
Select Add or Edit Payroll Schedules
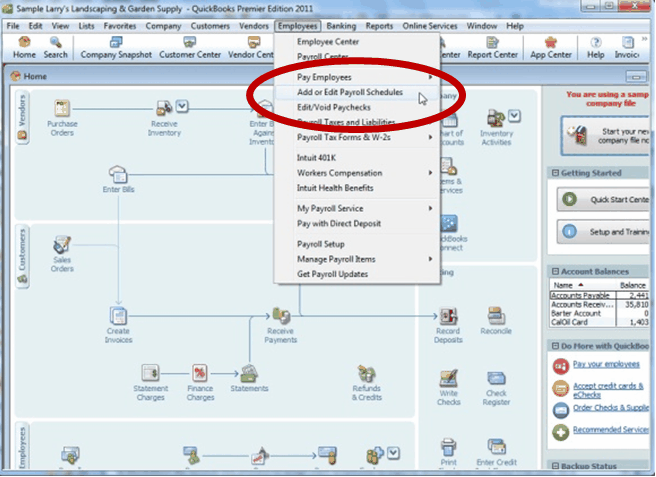(350, 92)
